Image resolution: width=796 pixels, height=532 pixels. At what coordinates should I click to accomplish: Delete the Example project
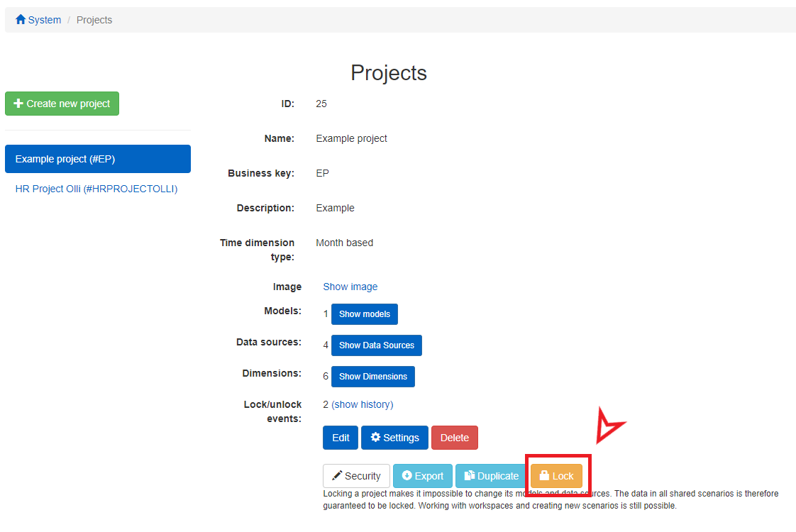point(454,437)
